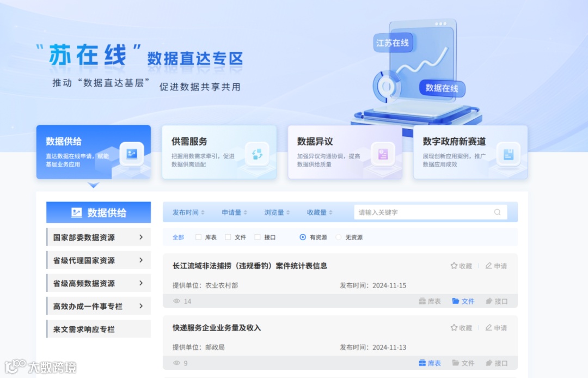Click 接口 icon in the 快递服务 row
588x378 pixels.
[x=488, y=363]
